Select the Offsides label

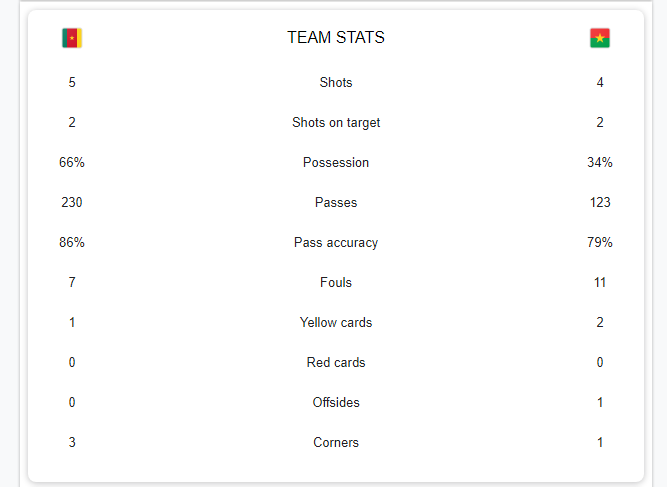[336, 402]
